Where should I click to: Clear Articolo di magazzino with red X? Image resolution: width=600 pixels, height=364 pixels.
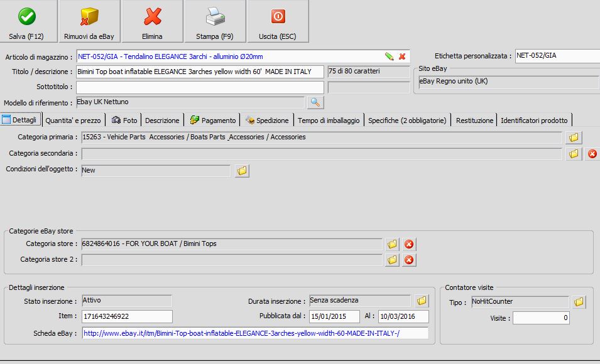click(x=402, y=56)
